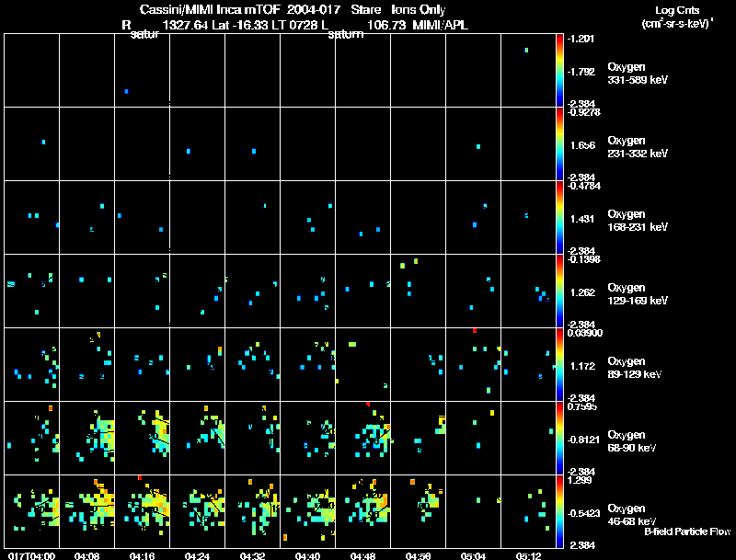Image resolution: width=736 pixels, height=560 pixels.
Task: Select the '04:24' time axis label
Action: click(197, 556)
